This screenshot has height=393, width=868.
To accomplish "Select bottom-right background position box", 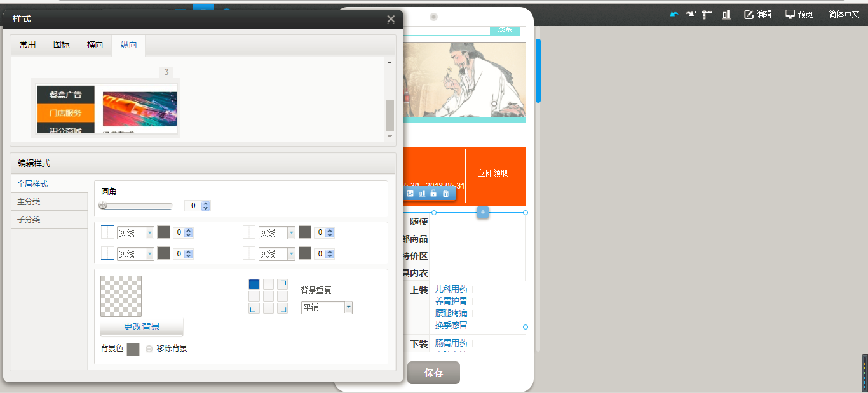I will pyautogui.click(x=282, y=309).
